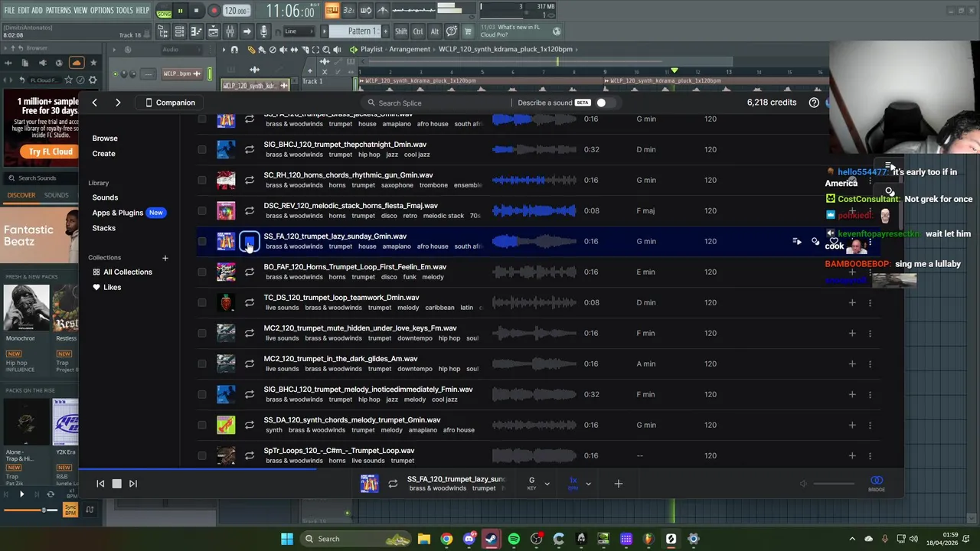Open more options for MC2_120_trumpet_mute_hidden_under_love_keys

pos(870,333)
